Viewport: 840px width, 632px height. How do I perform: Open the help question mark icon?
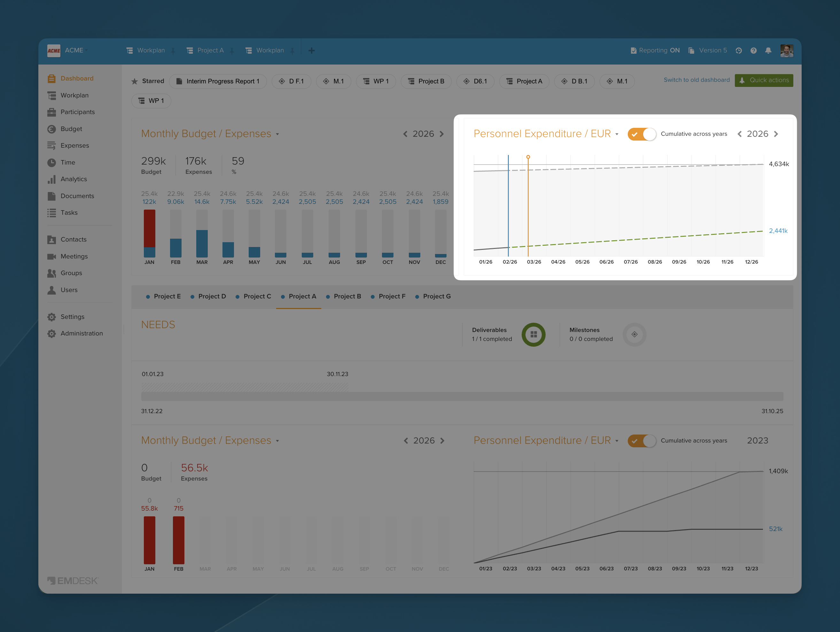[753, 50]
